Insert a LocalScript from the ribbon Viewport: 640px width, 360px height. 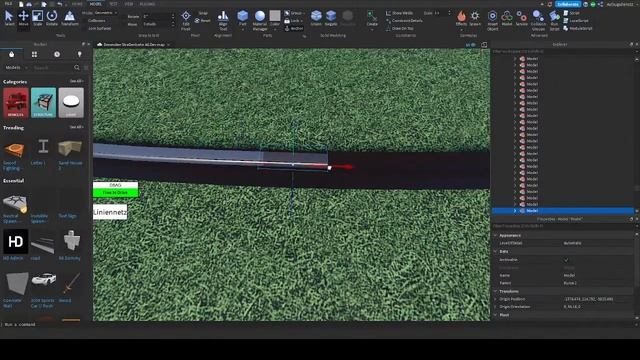pos(576,21)
